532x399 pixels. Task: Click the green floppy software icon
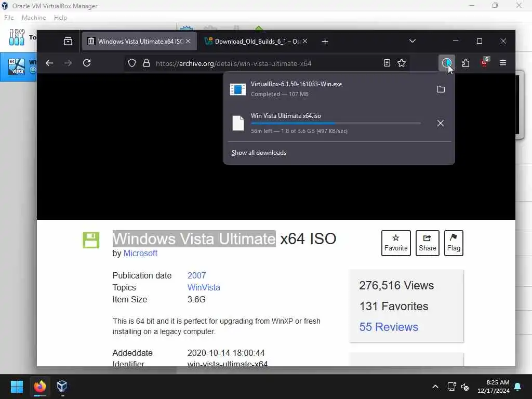[91, 240]
